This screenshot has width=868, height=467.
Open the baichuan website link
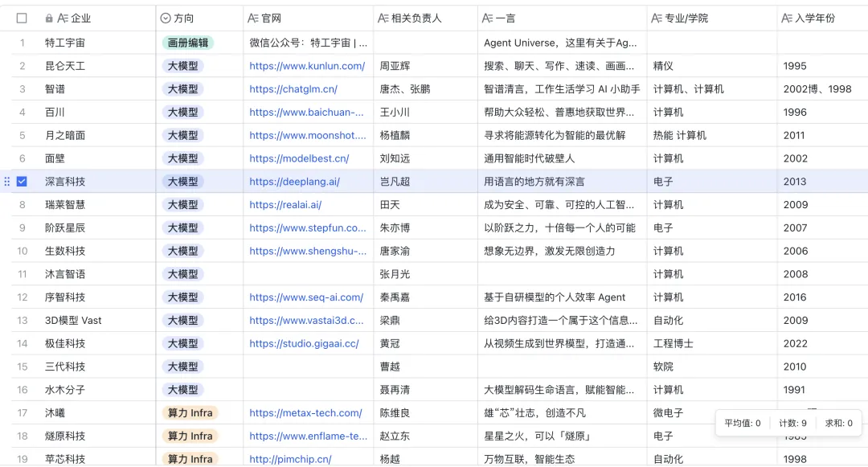pos(307,113)
